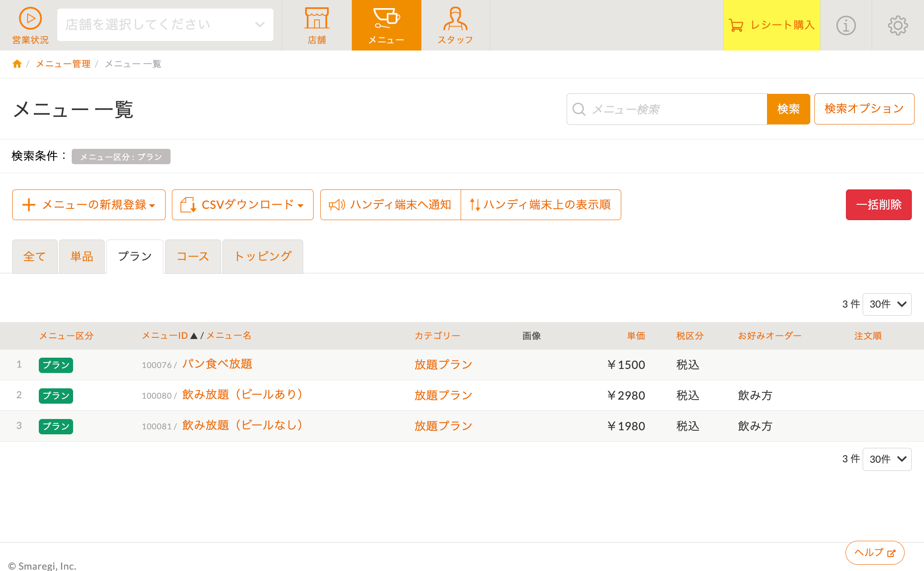Open 検索オプション button

[x=864, y=109]
